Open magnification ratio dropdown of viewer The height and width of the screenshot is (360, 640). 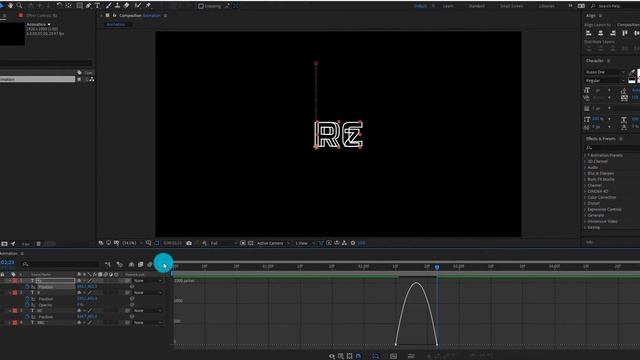pyautogui.click(x=132, y=243)
